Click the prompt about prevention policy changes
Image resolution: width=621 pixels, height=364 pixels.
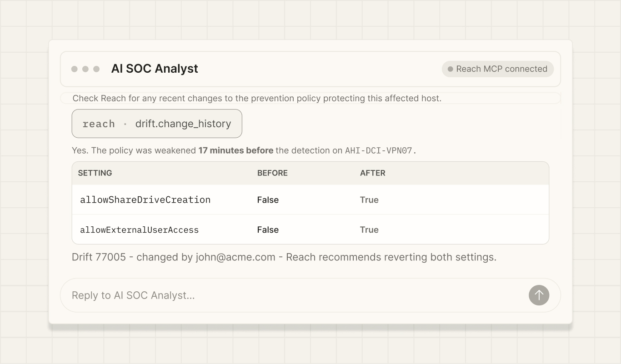(x=257, y=98)
